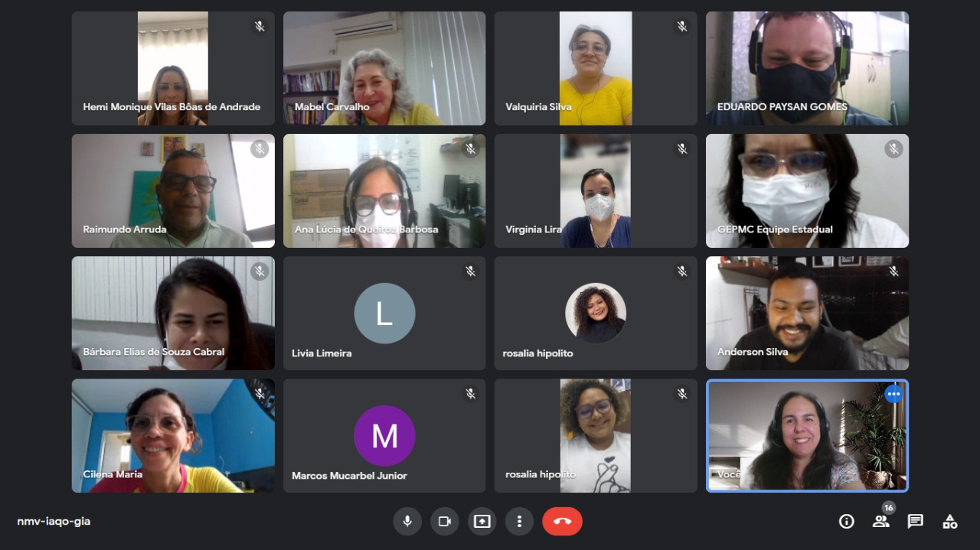
Task: Toggle the camera button in bottom bar
Action: 444,522
